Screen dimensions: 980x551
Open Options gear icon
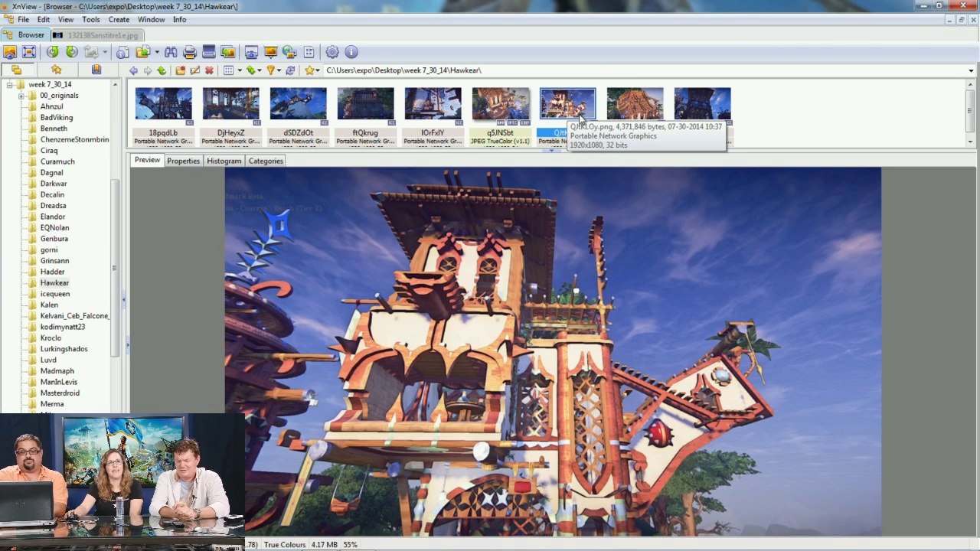click(x=332, y=52)
